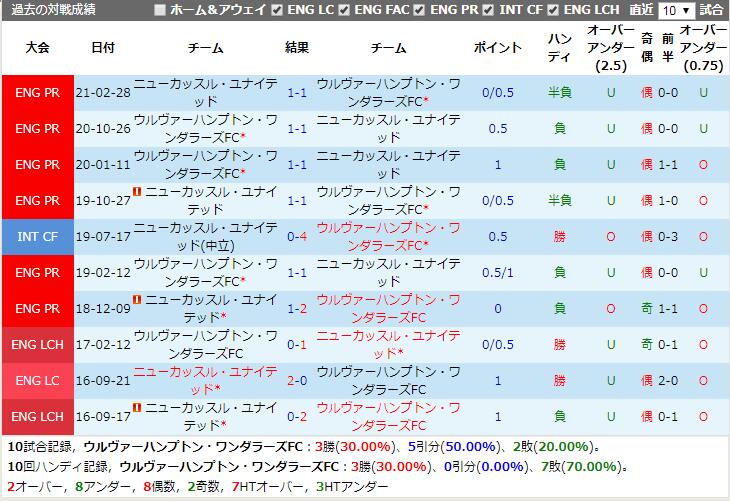The height and width of the screenshot is (501, 730).
Task: Click the half-time score 2-0
Action: [x=668, y=381]
